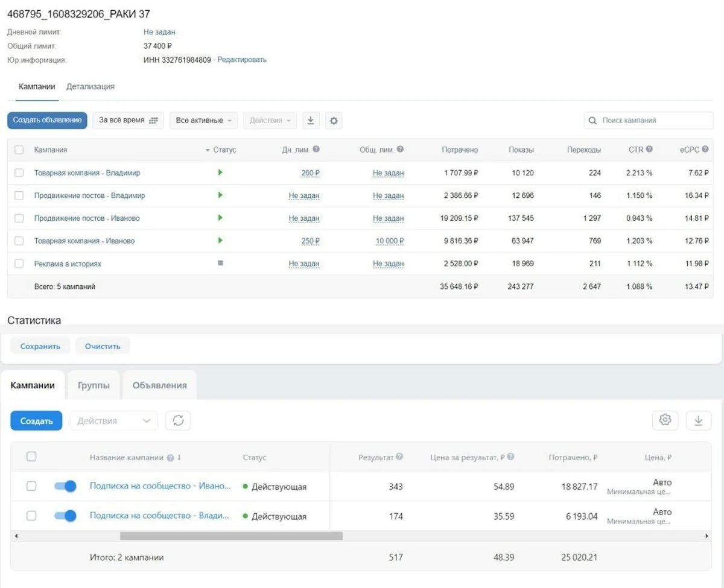This screenshot has width=724, height=588.
Task: Click the Сохранить button
Action: click(x=40, y=346)
